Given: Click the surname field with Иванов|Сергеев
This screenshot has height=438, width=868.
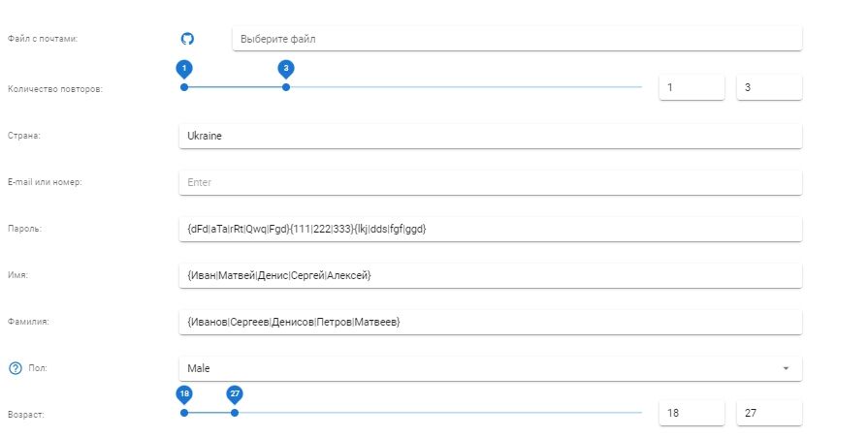Looking at the screenshot, I should click(x=490, y=322).
